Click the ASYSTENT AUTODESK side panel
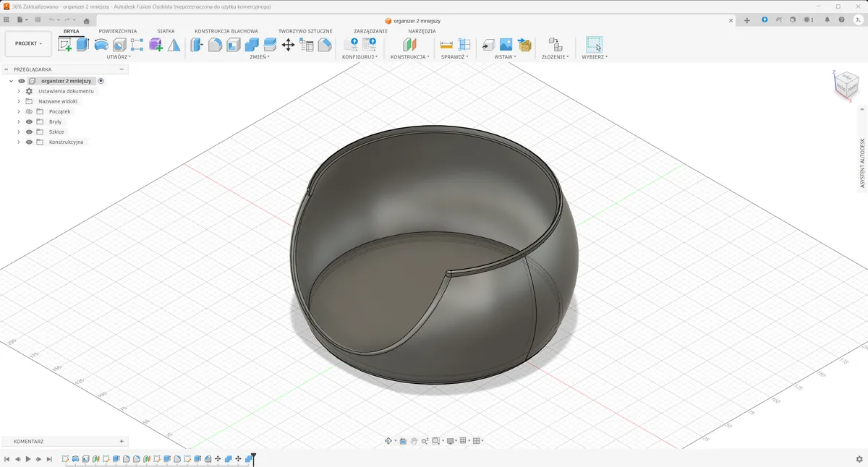The width and height of the screenshot is (868, 467). (x=862, y=163)
